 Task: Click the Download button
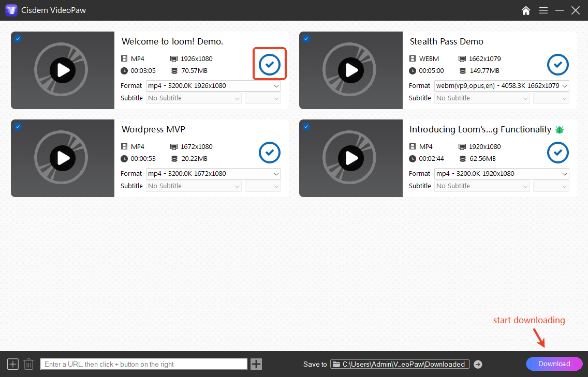pyautogui.click(x=554, y=364)
